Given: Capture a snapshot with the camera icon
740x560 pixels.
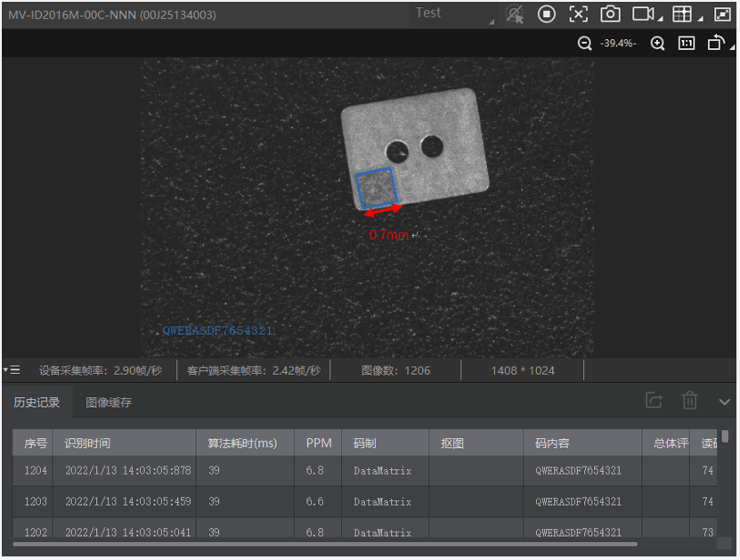Looking at the screenshot, I should pyautogui.click(x=610, y=14).
